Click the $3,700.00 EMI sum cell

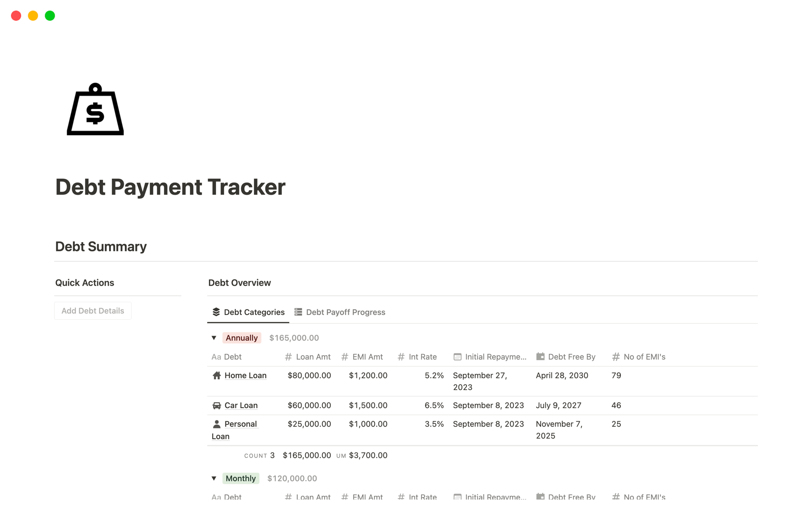pyautogui.click(x=368, y=456)
